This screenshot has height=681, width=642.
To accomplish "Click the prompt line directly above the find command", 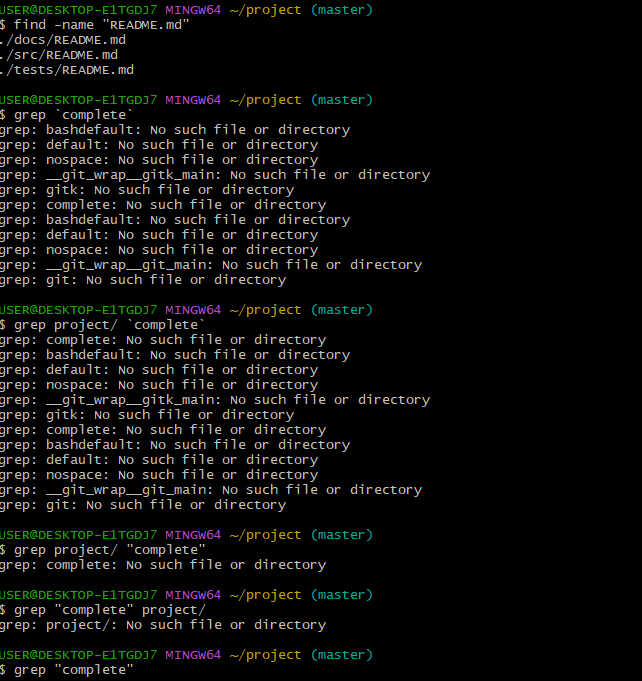I will (186, 10).
